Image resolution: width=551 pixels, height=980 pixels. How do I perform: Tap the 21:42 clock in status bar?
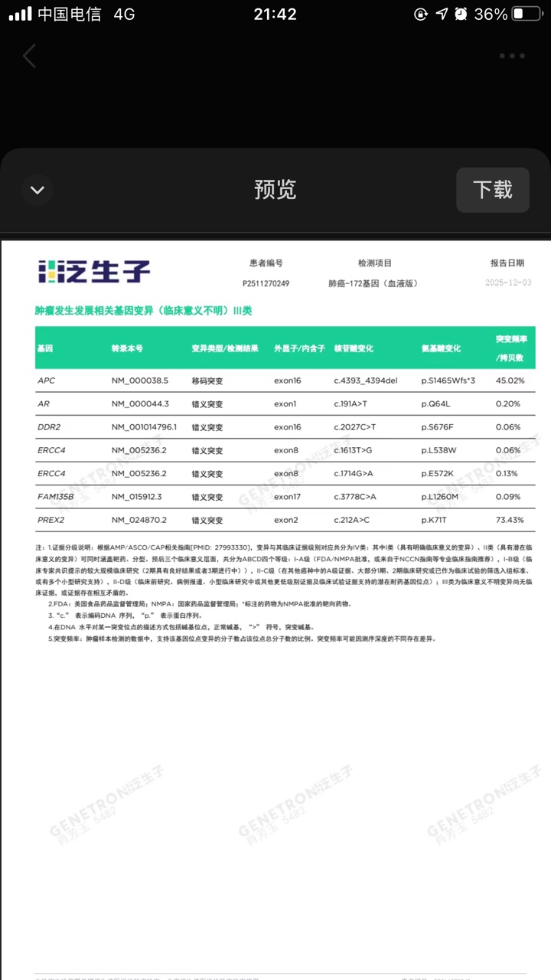click(274, 14)
